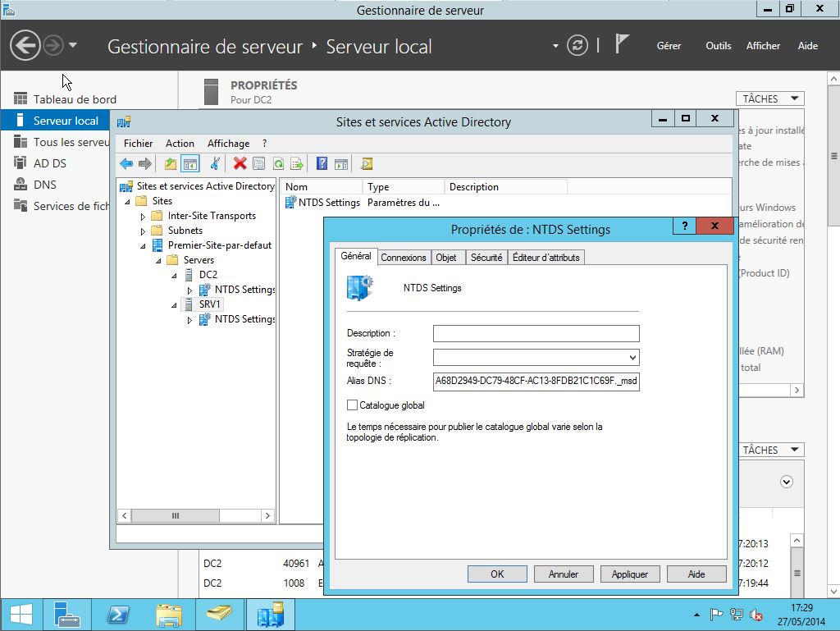This screenshot has width=840, height=631.
Task: Click the Appliquer button
Action: click(x=630, y=574)
